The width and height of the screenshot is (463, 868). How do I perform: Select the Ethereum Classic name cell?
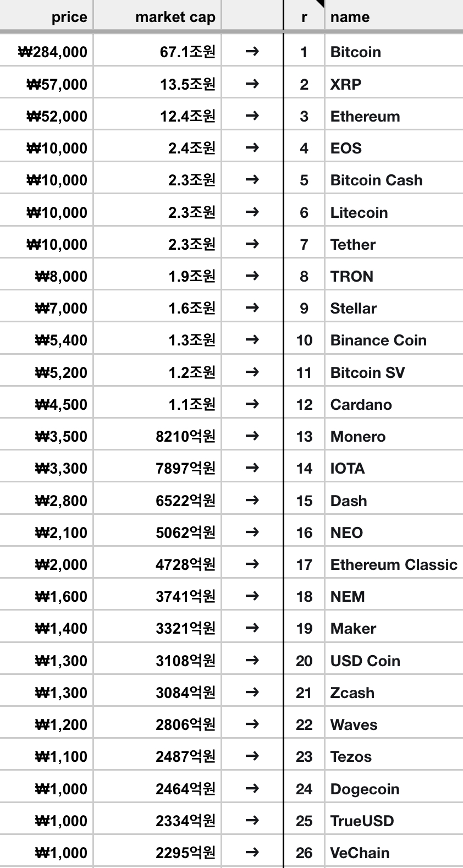click(x=394, y=564)
